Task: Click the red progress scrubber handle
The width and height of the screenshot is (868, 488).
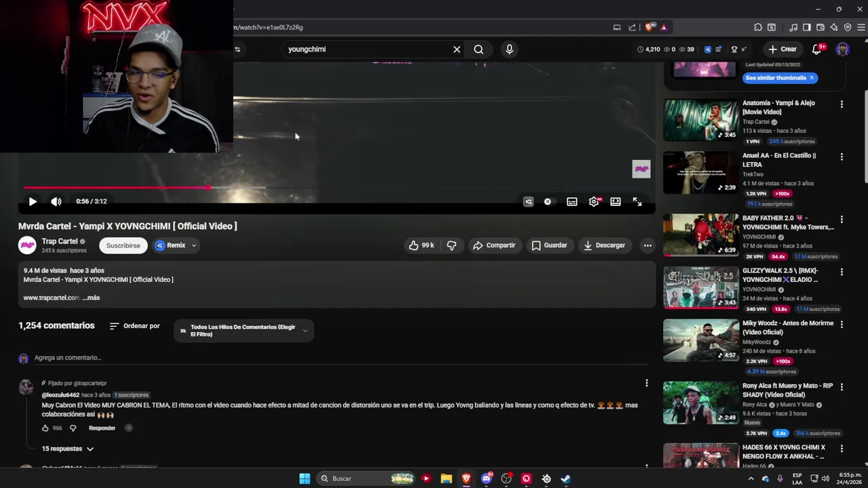Action: tap(208, 188)
